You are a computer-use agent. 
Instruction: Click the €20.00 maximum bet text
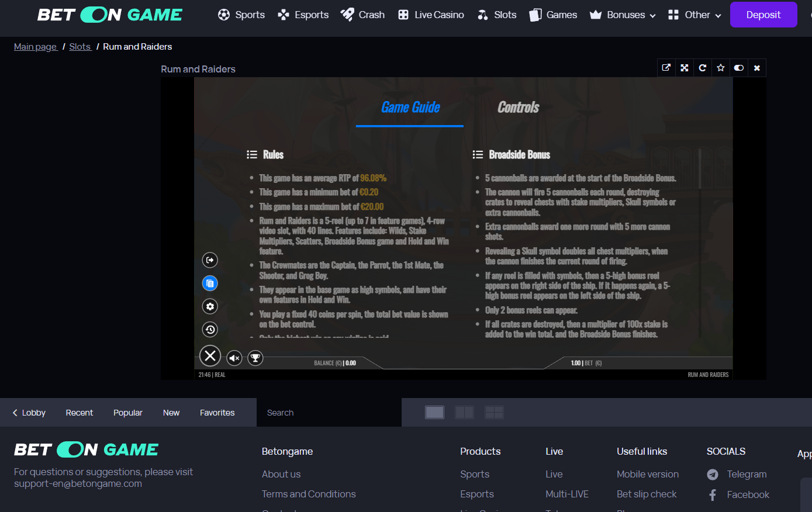372,206
